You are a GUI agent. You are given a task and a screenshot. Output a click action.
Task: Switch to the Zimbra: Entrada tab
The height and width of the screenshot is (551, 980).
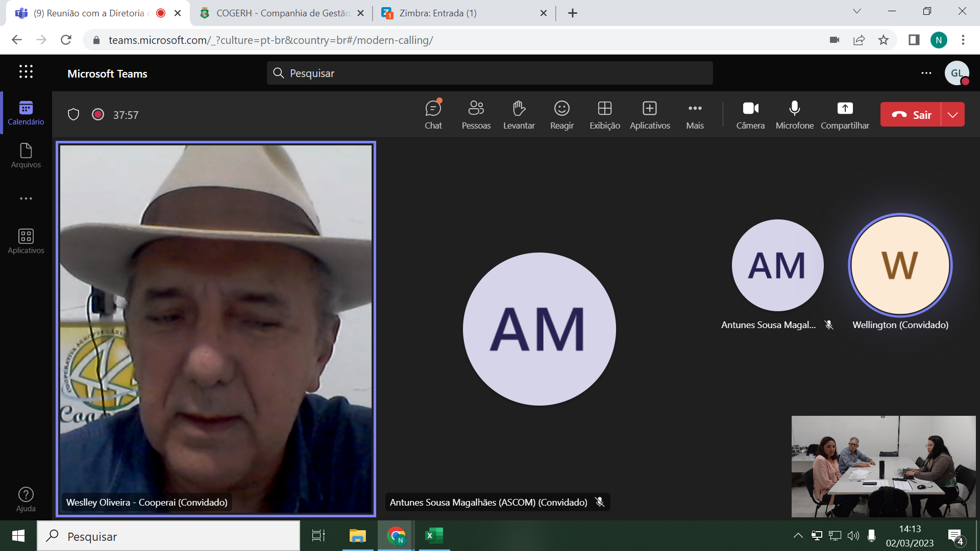pyautogui.click(x=463, y=13)
